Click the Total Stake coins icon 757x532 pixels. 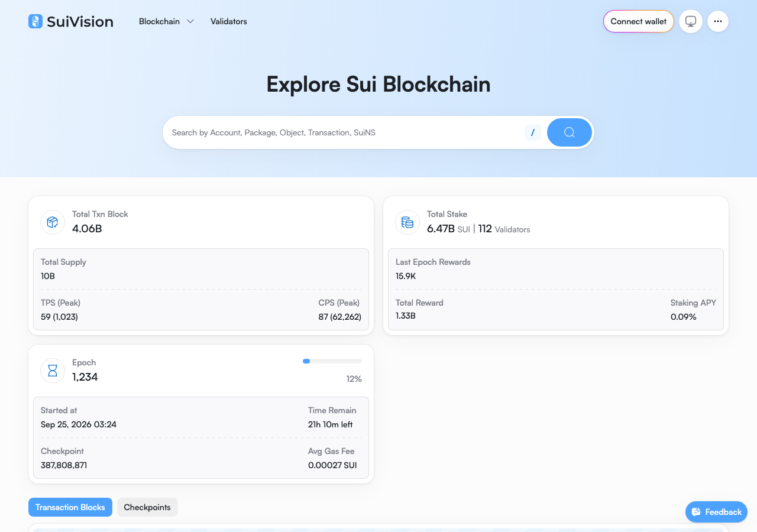pyautogui.click(x=407, y=222)
